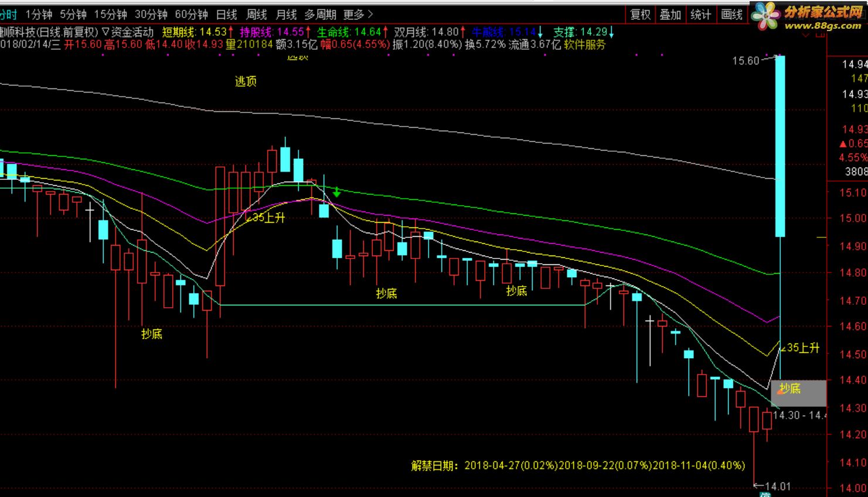Screen dimensions: 868x497
Task: Click the 牛熊线 15.14 indicator value
Action: 507,32
